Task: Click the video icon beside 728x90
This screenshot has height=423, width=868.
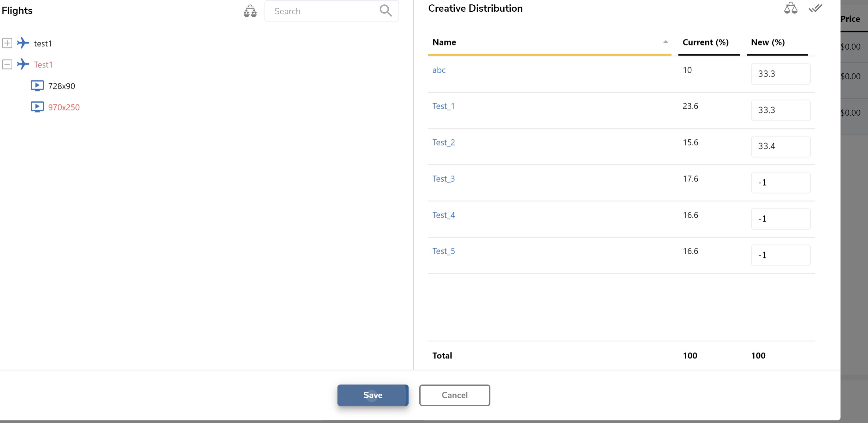Action: pyautogui.click(x=37, y=86)
